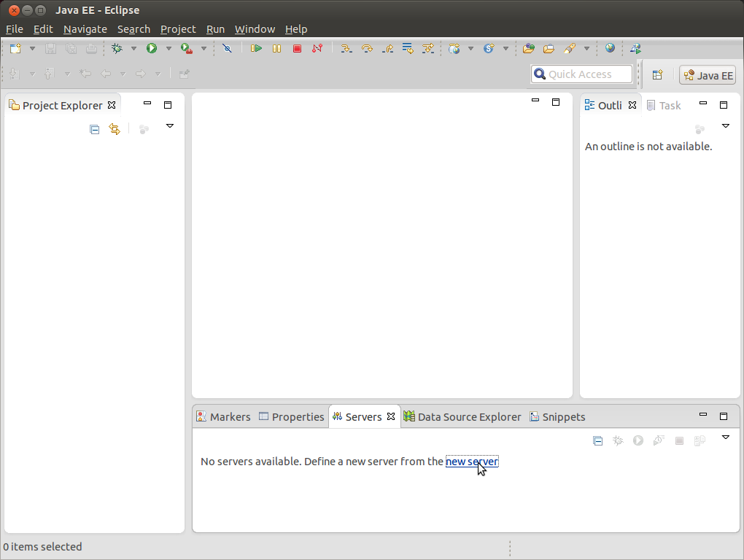Image resolution: width=744 pixels, height=560 pixels.
Task: Click the External Tools run icon
Action: point(187,48)
